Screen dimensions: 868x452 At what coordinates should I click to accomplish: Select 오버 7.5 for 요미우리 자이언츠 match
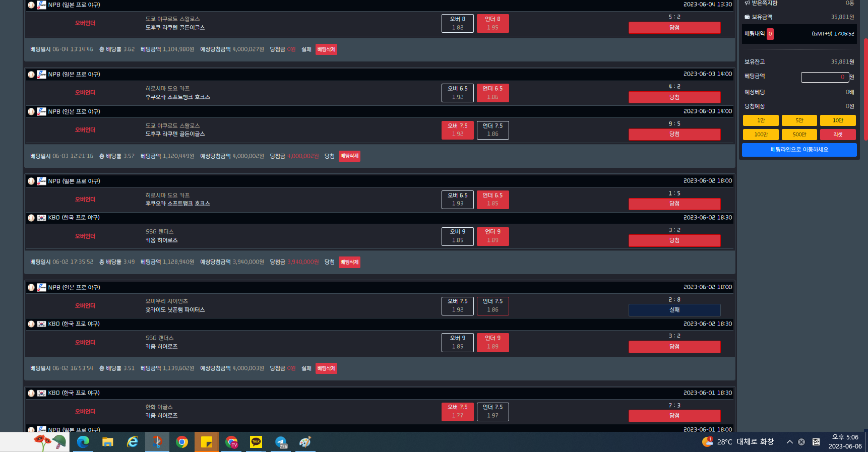click(458, 305)
